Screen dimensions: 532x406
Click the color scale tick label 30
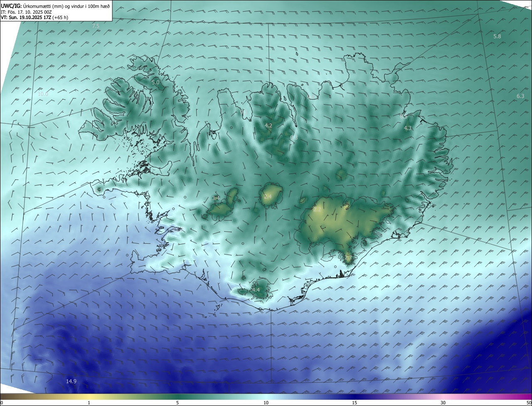click(x=443, y=403)
